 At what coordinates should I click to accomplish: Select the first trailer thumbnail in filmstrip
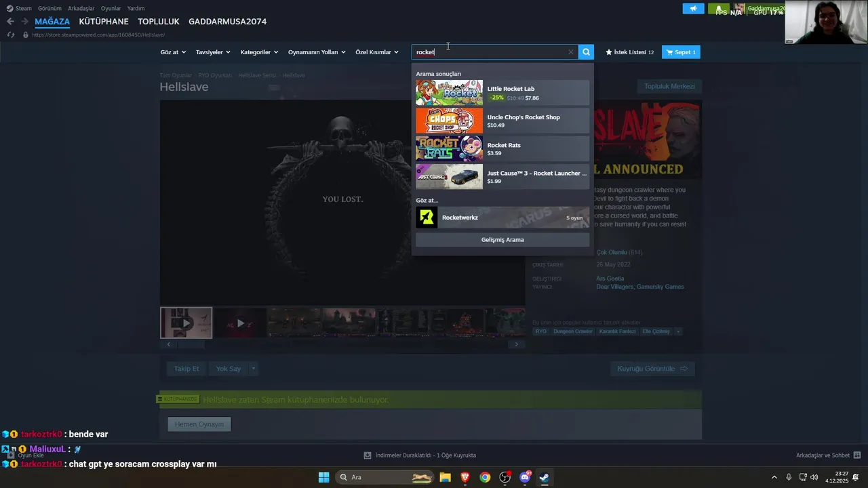point(186,323)
